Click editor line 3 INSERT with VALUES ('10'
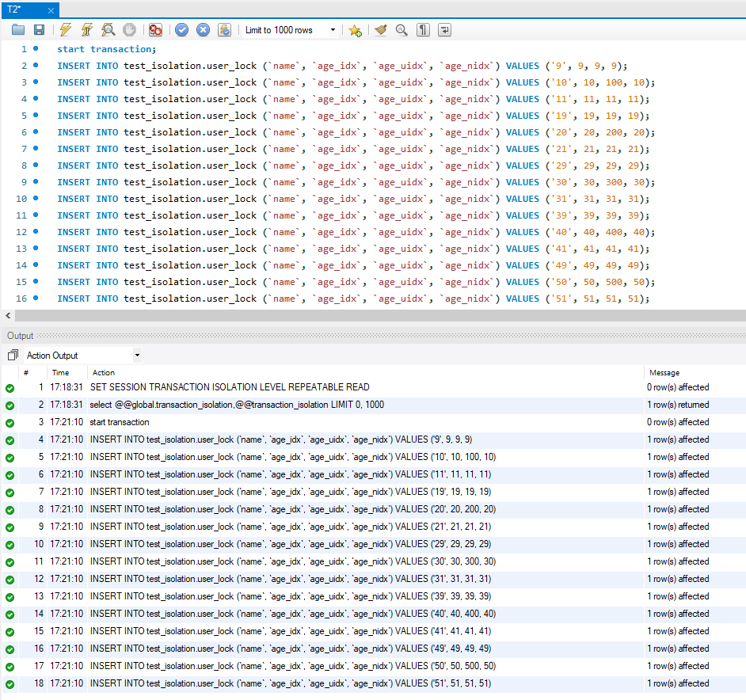Screen dimensions: 746x700 click(356, 82)
